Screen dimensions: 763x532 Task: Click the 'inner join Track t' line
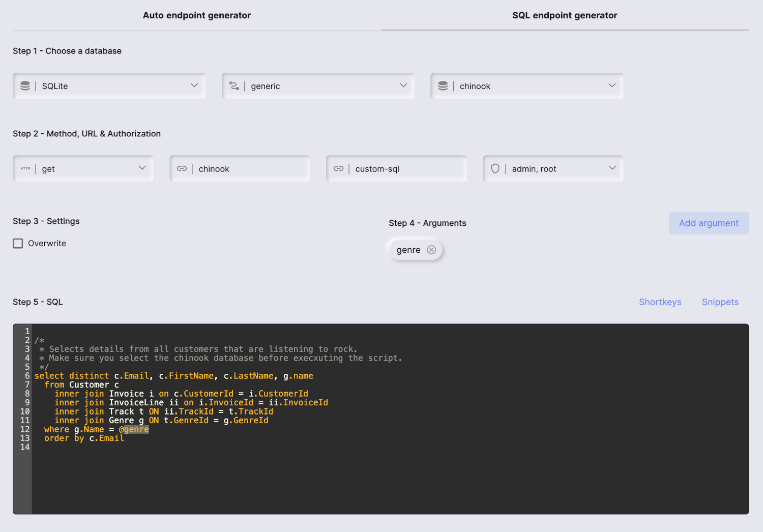[x=164, y=411]
